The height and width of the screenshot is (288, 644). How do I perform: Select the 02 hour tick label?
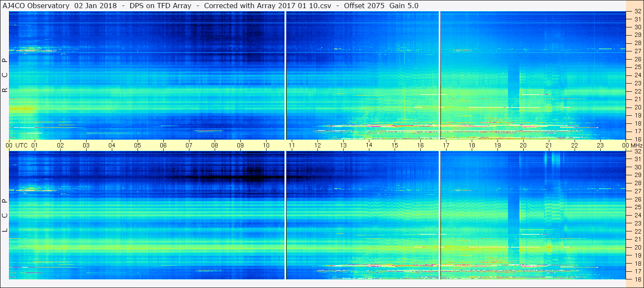[60, 145]
